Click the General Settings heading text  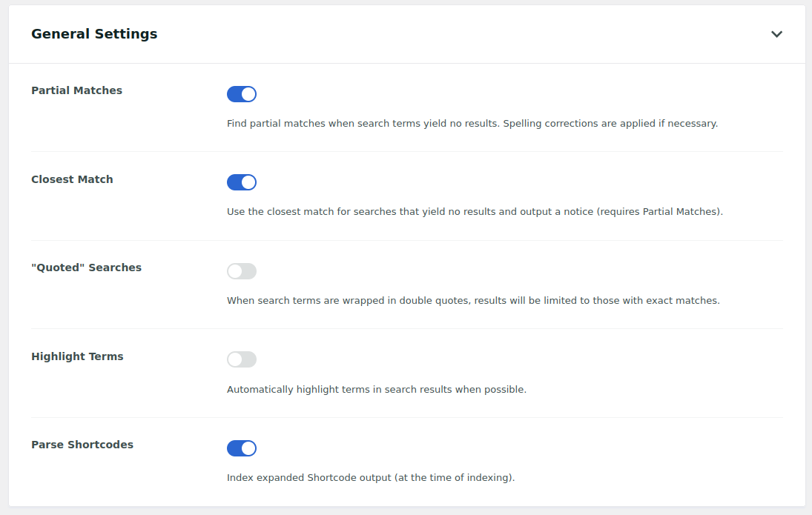(x=94, y=34)
